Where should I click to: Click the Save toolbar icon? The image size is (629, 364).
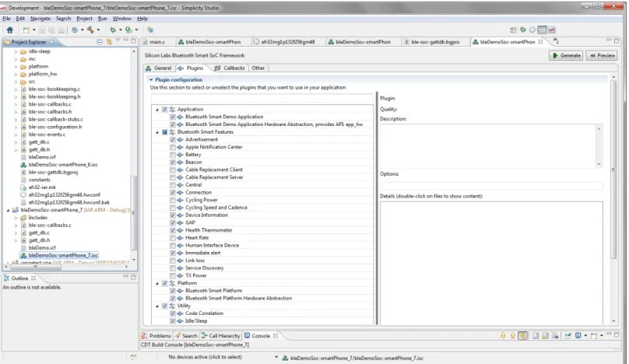(x=42, y=30)
